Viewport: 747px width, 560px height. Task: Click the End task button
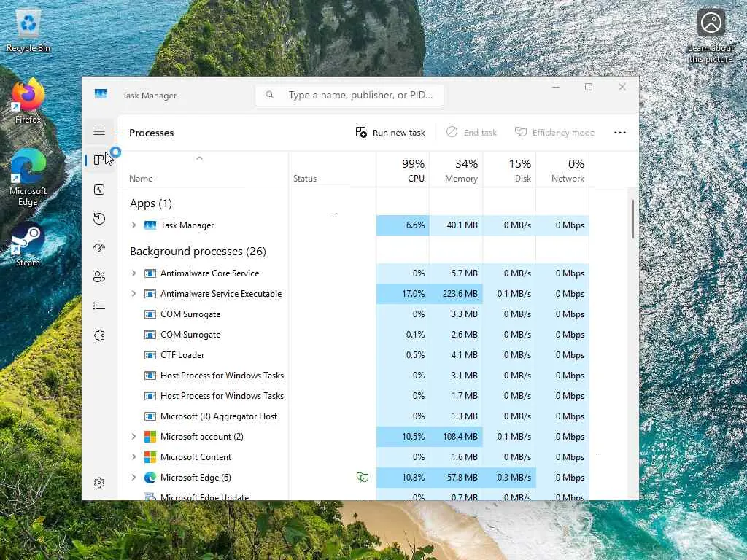point(472,133)
